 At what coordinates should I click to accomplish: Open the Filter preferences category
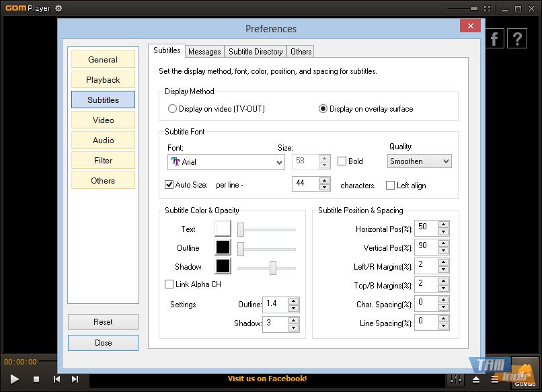click(103, 161)
